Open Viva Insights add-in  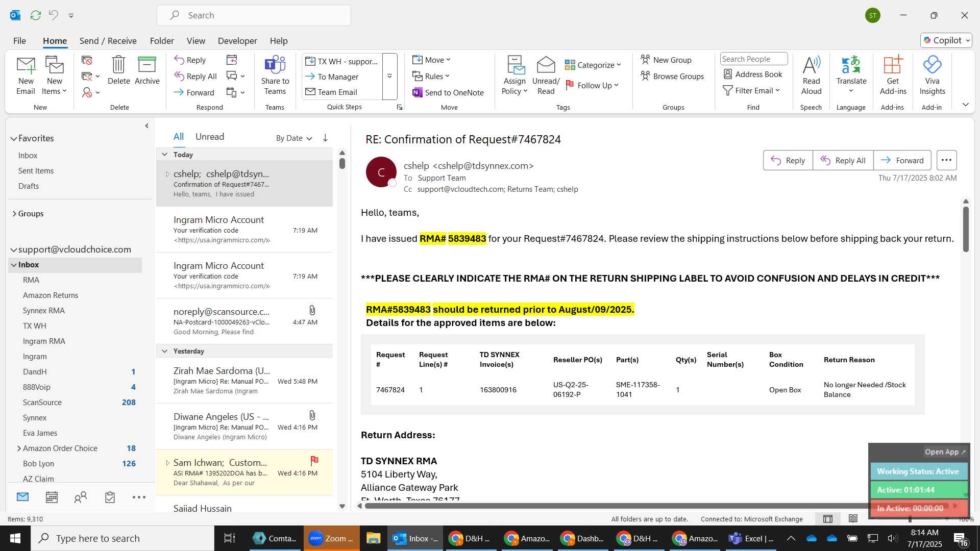point(932,76)
